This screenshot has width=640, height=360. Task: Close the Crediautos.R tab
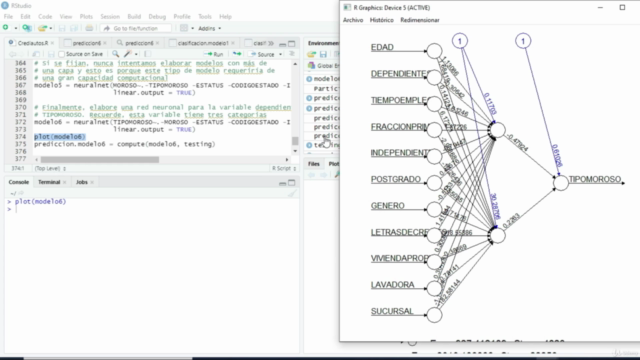(52, 43)
